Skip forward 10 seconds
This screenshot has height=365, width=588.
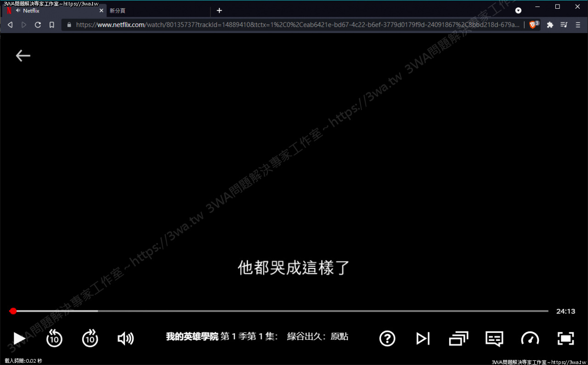(x=90, y=339)
